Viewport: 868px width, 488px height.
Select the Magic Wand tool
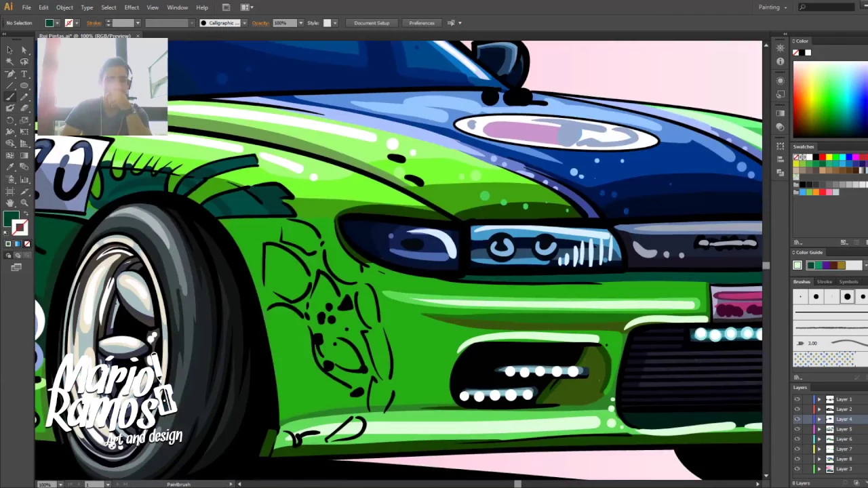9,62
